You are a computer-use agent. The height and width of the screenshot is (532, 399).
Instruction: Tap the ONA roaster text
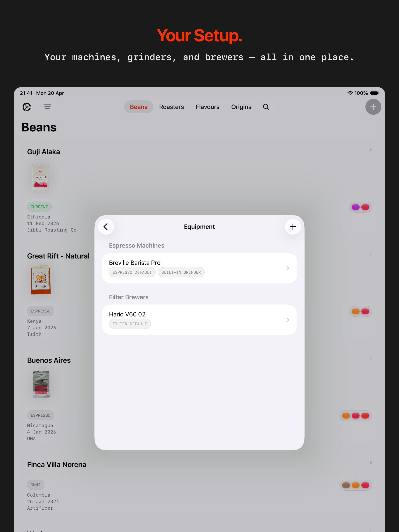(31, 439)
